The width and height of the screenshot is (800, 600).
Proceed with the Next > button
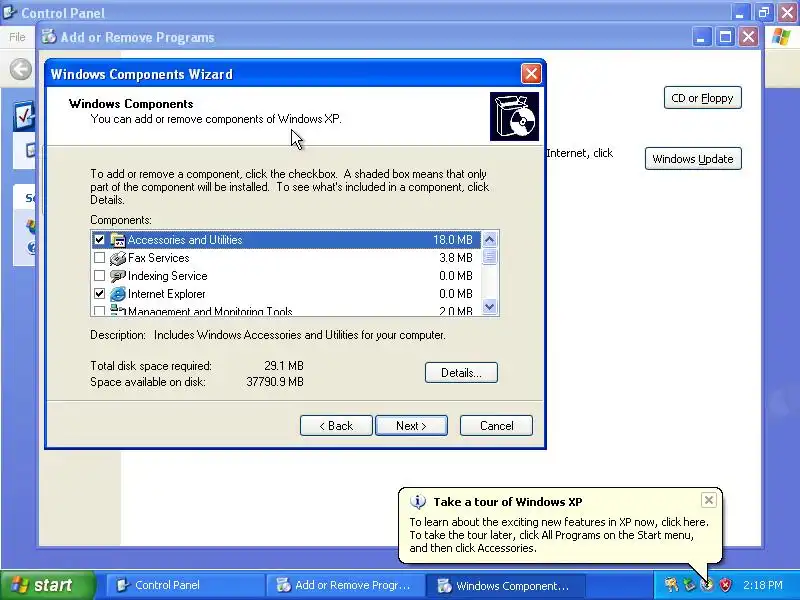tap(411, 426)
